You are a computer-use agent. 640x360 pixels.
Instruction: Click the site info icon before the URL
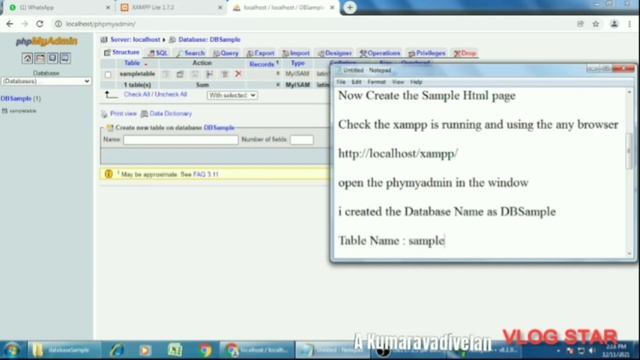click(x=58, y=24)
